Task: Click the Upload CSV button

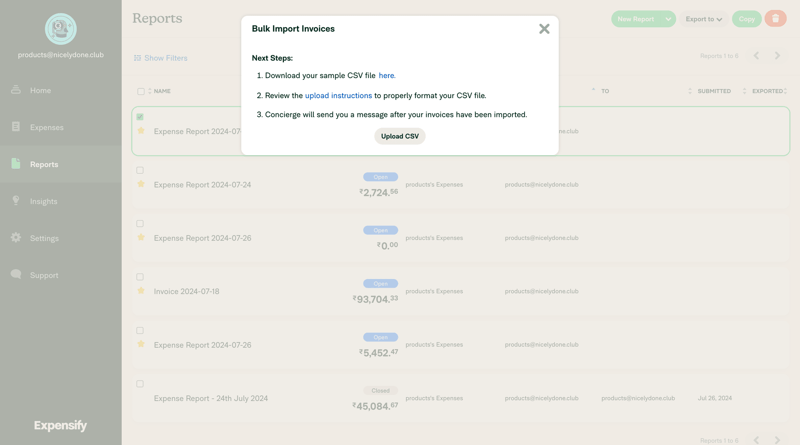Action: pyautogui.click(x=399, y=136)
